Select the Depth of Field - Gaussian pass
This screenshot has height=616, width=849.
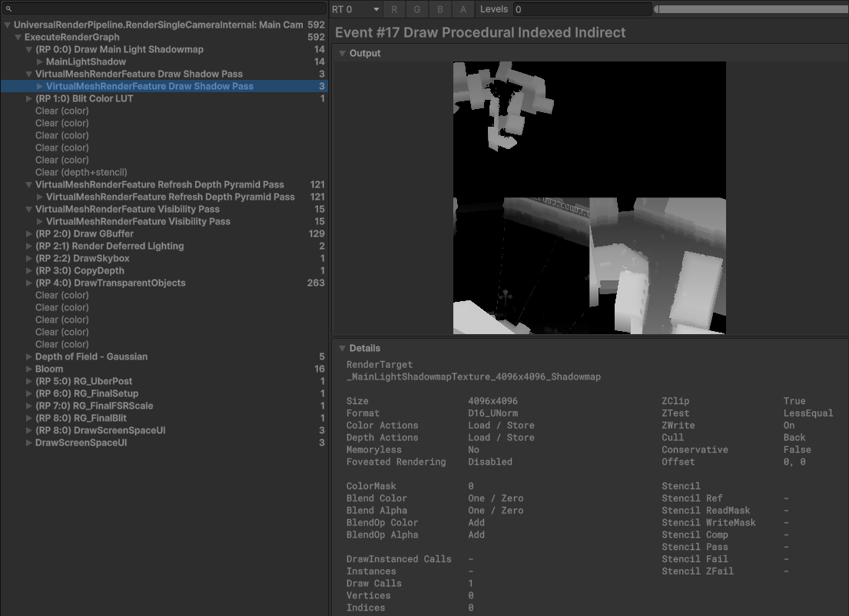coord(91,356)
